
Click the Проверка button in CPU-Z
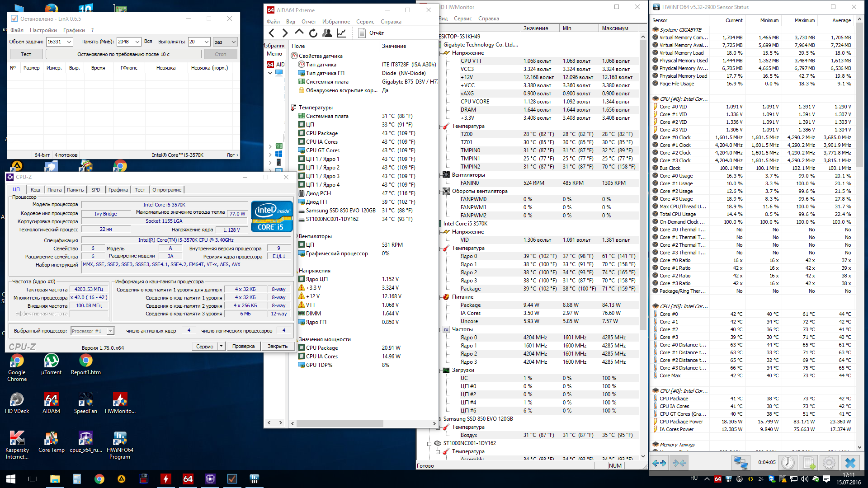[x=243, y=346]
